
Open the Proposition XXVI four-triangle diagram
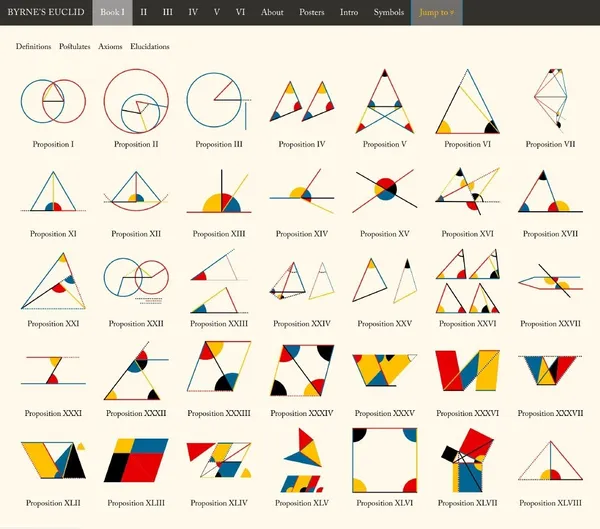468,281
